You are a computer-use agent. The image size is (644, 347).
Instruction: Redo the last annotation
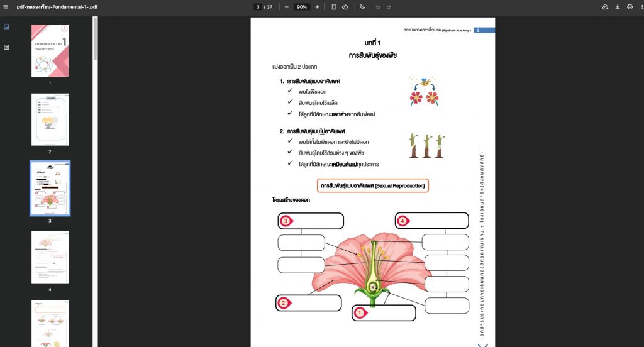(389, 7)
